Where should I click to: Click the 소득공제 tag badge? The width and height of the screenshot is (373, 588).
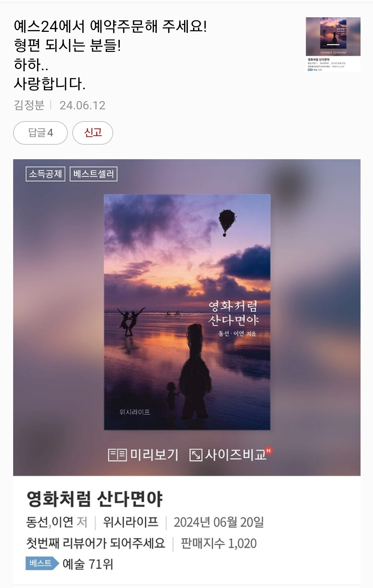(x=45, y=174)
